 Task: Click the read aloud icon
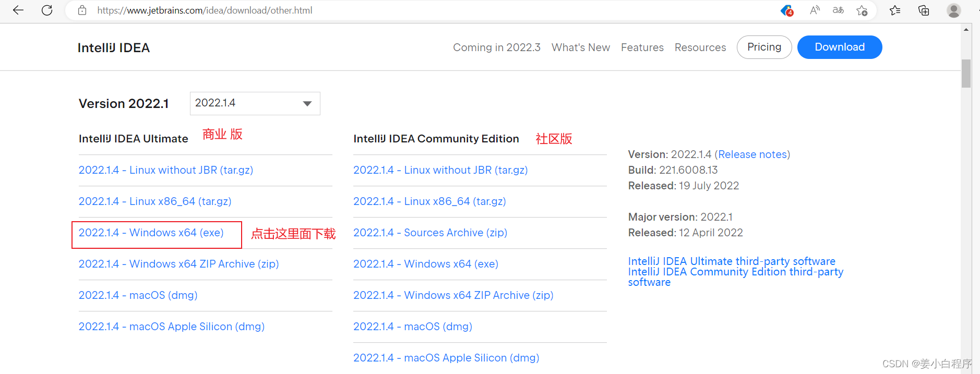(815, 10)
